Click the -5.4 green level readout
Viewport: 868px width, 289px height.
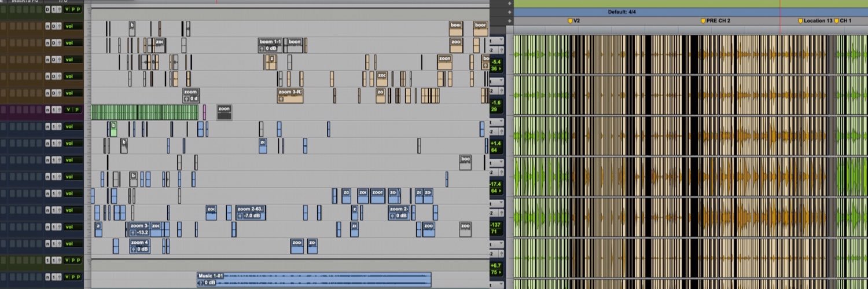496,62
